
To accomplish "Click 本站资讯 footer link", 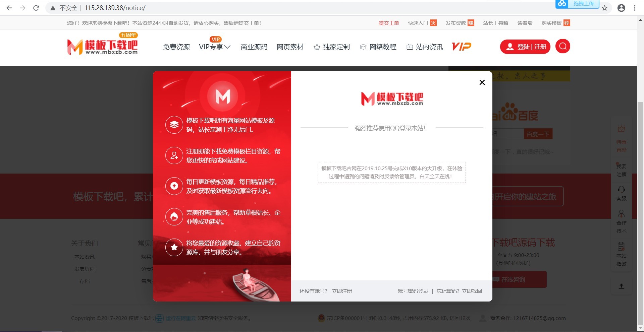I will (84, 257).
